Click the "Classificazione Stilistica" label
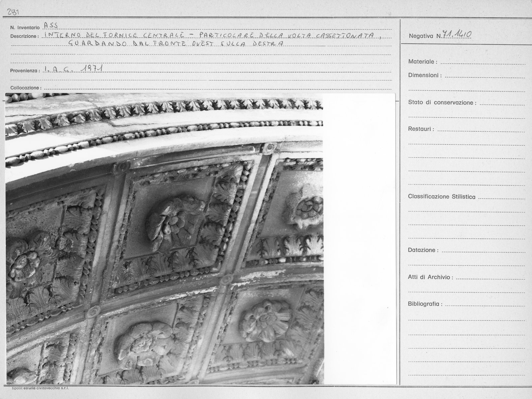 [x=442, y=197]
